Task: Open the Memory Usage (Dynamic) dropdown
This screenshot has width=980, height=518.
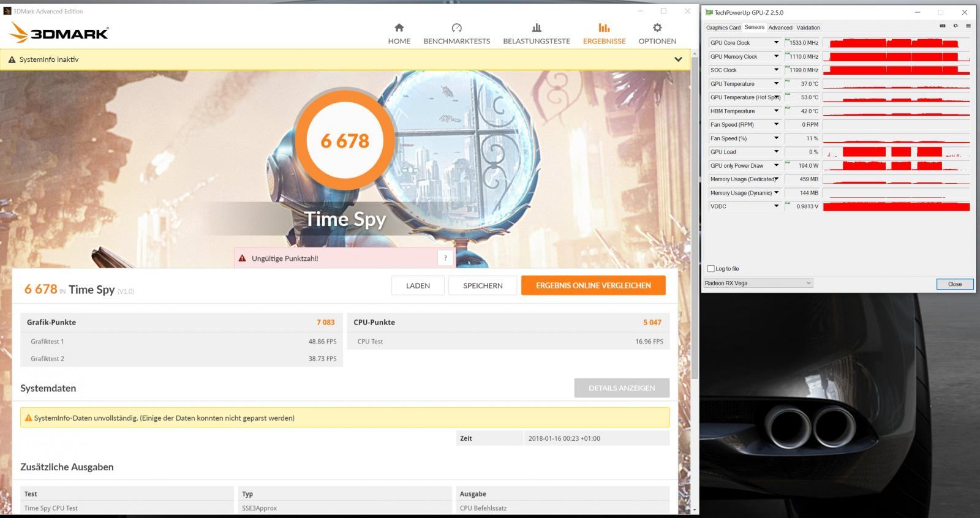Action: [776, 193]
